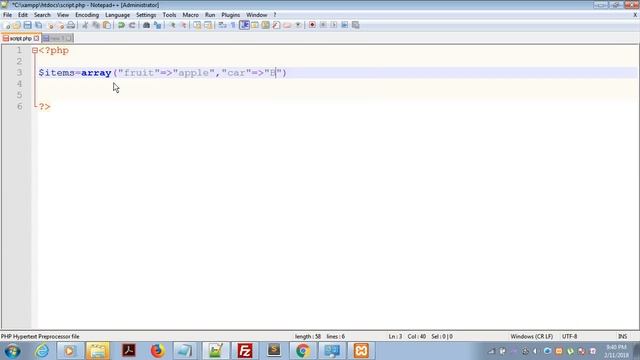
Task: Toggle the Document Map panel icon
Action: coord(265,25)
